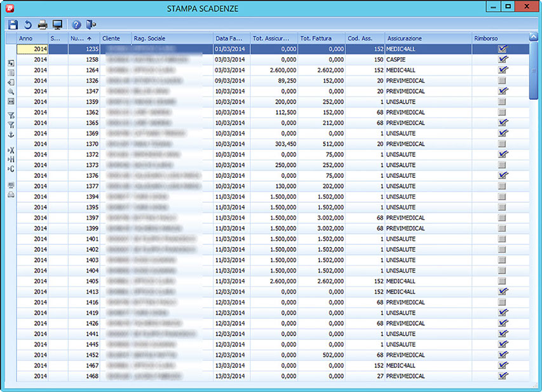Image resolution: width=542 pixels, height=392 pixels.
Task: Click the CASPIE insurance cell
Action: pos(396,59)
